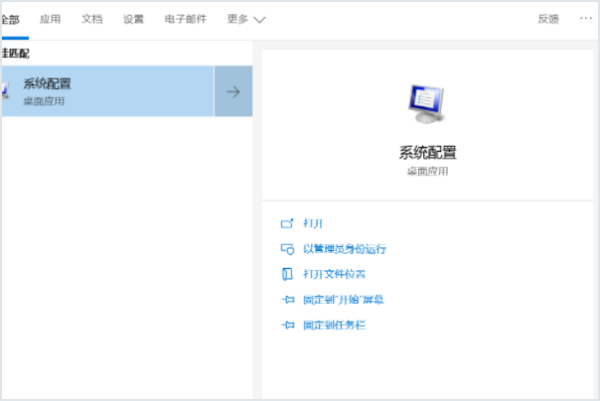Click 以管理员身份运行 link

point(345,249)
